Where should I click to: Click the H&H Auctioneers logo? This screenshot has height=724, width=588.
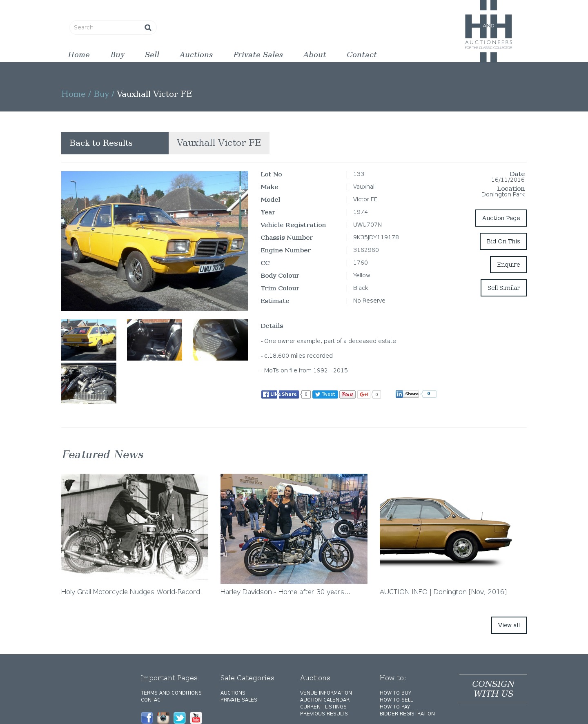(x=488, y=31)
